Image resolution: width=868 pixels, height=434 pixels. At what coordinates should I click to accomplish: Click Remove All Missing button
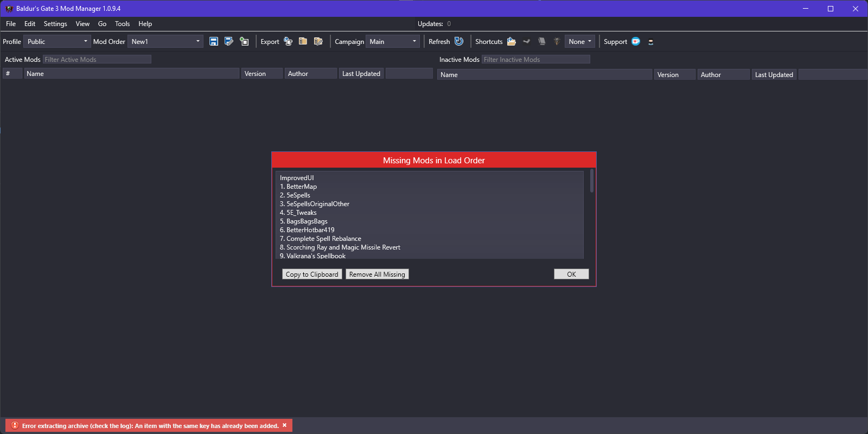pyautogui.click(x=377, y=274)
